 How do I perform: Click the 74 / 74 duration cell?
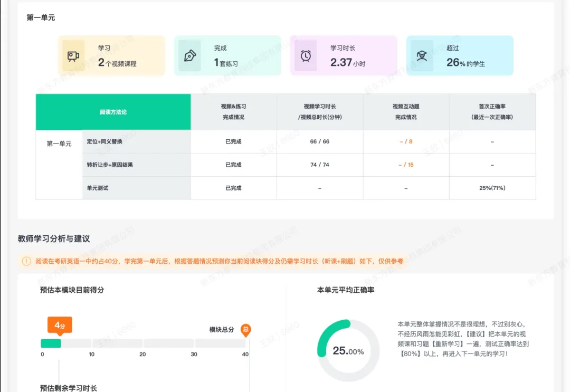tap(319, 165)
